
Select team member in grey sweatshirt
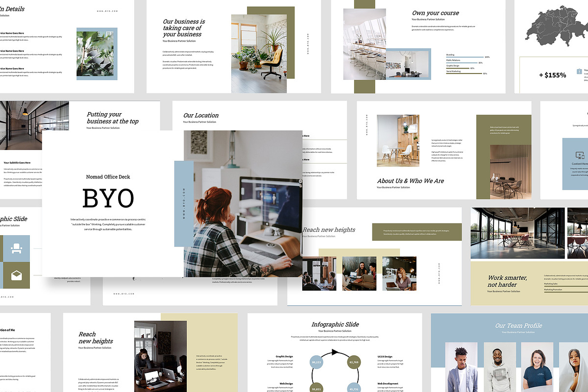(500, 367)
